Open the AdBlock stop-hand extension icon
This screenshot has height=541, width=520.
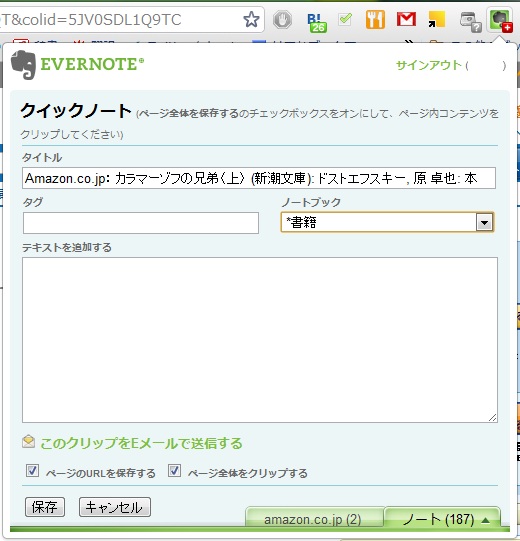point(283,20)
